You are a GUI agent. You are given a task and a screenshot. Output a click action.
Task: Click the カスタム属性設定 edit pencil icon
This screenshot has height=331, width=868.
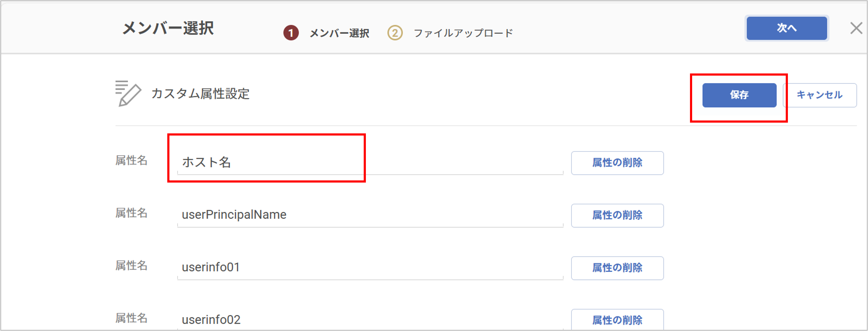[x=128, y=93]
